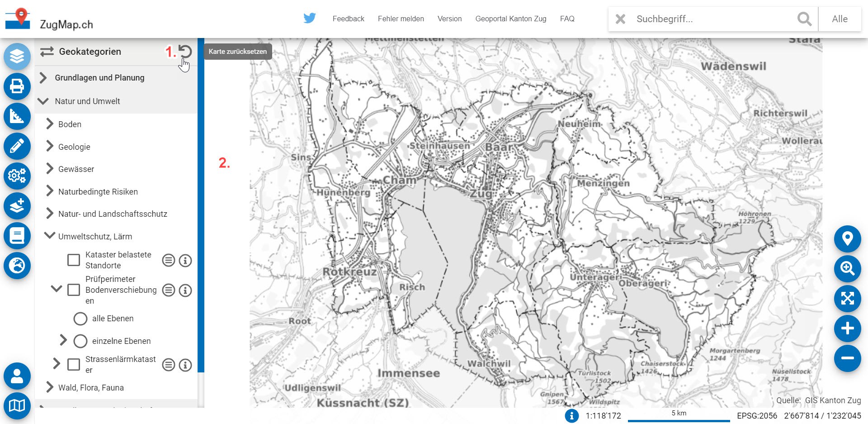Enable Kataster belastete Standorte checkbox

tap(74, 260)
